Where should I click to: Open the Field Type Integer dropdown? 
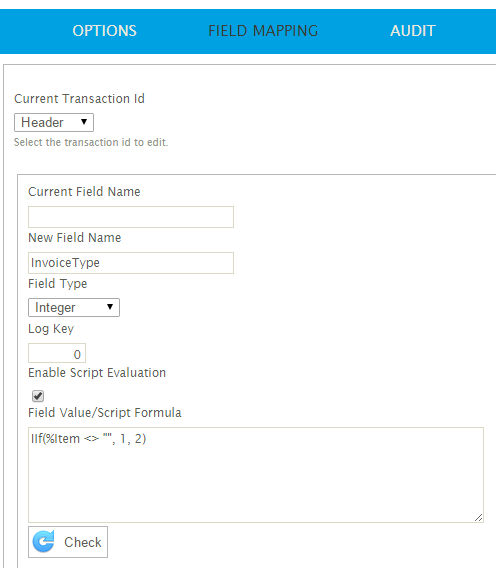(x=74, y=308)
